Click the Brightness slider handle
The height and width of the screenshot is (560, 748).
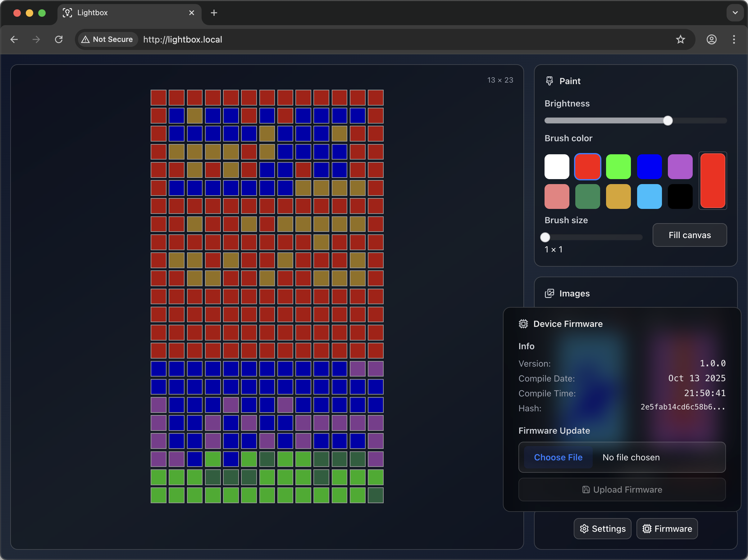pos(668,121)
